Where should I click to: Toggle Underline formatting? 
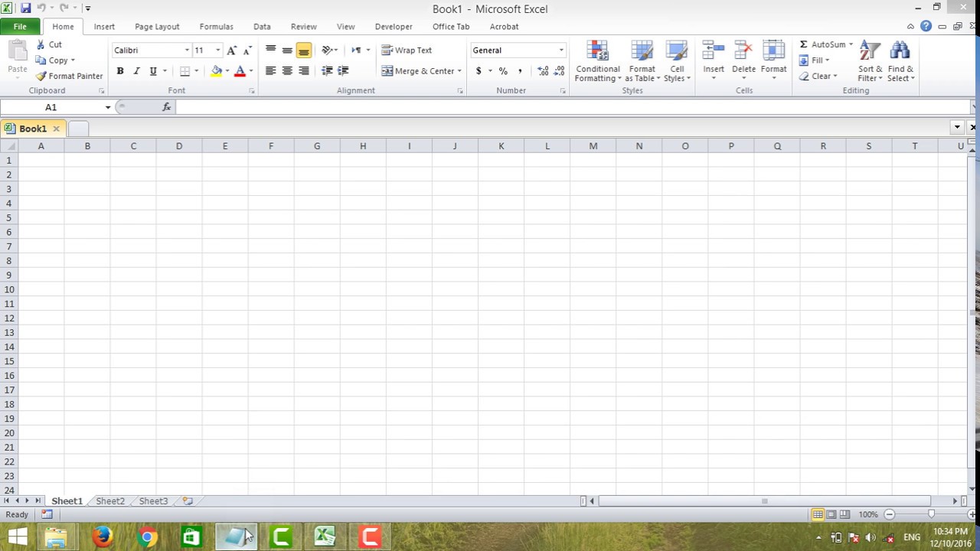pyautogui.click(x=153, y=71)
